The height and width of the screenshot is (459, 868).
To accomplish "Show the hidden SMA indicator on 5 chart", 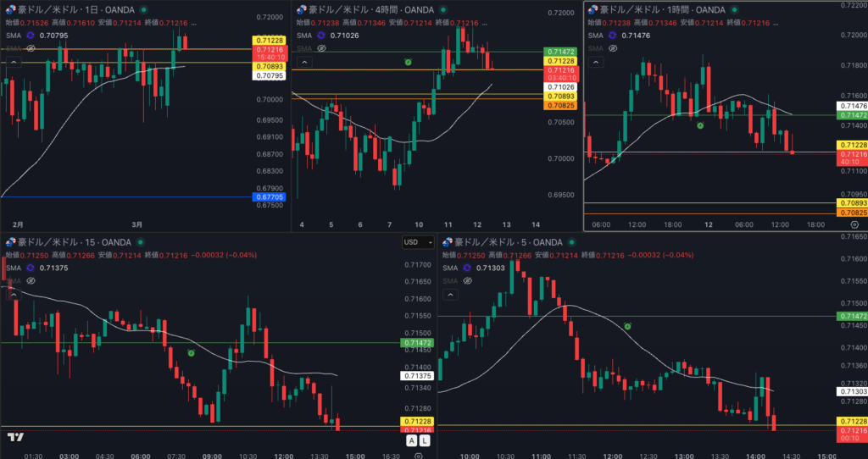I will 467,281.
